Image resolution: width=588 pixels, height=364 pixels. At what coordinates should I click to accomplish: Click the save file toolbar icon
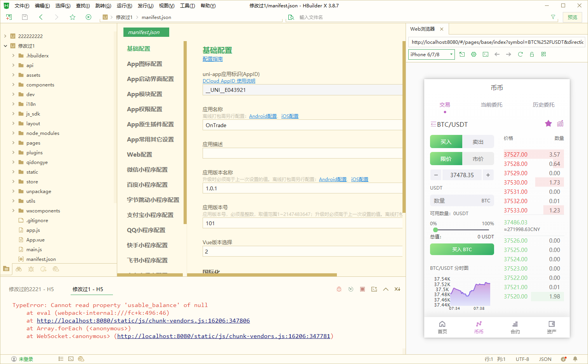pyautogui.click(x=25, y=17)
